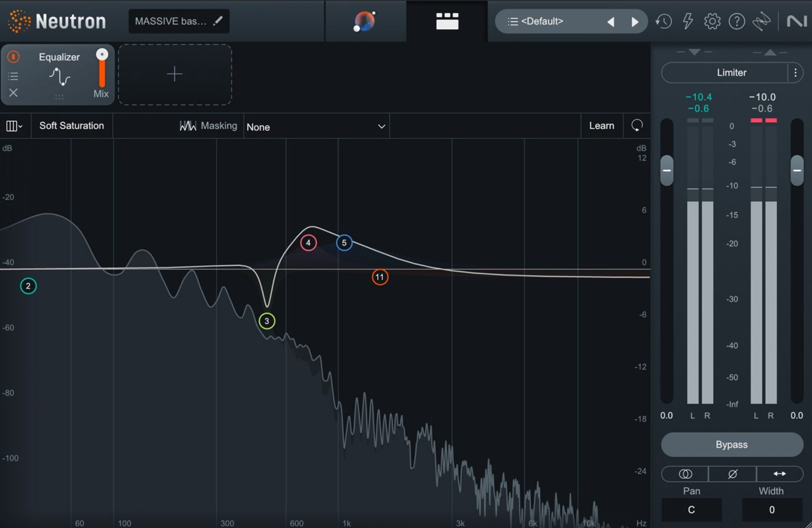
Task: Enable the stereo link toggle
Action: tap(685, 474)
